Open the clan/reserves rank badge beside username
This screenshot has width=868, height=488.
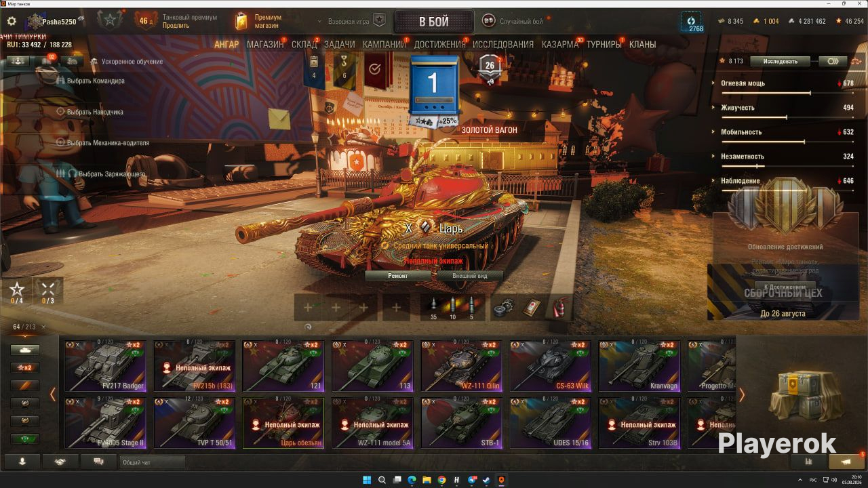click(x=110, y=21)
